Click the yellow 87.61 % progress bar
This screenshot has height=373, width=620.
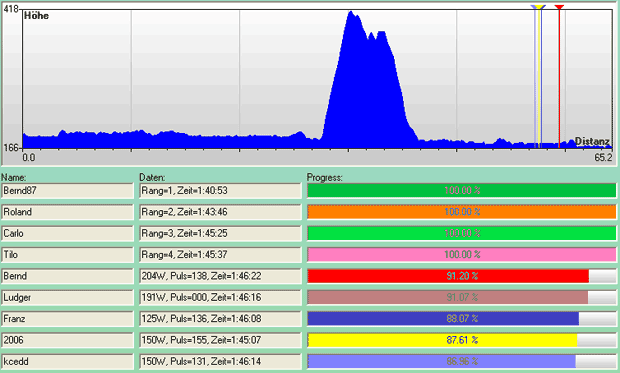click(x=461, y=340)
